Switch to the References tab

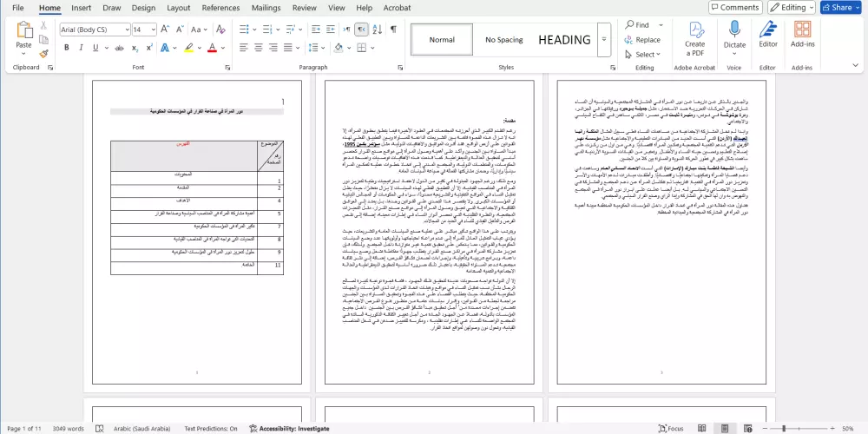[220, 8]
